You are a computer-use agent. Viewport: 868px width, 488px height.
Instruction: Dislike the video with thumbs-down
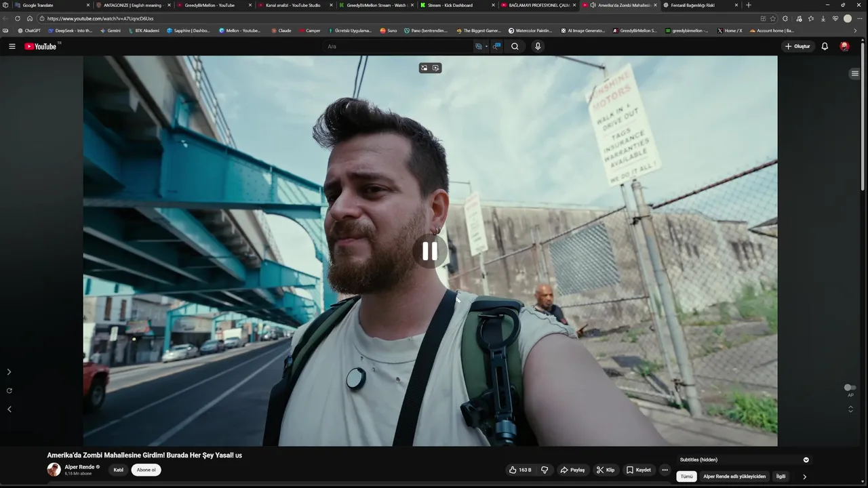coord(545,470)
